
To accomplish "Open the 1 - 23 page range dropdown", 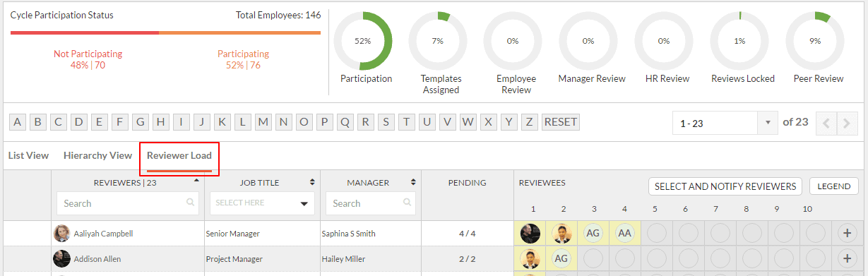I will pyautogui.click(x=725, y=123).
